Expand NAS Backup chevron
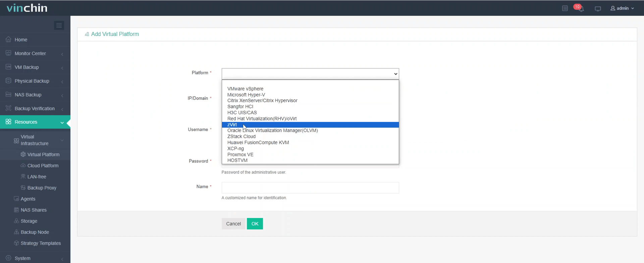This screenshot has height=263, width=644. click(62, 95)
